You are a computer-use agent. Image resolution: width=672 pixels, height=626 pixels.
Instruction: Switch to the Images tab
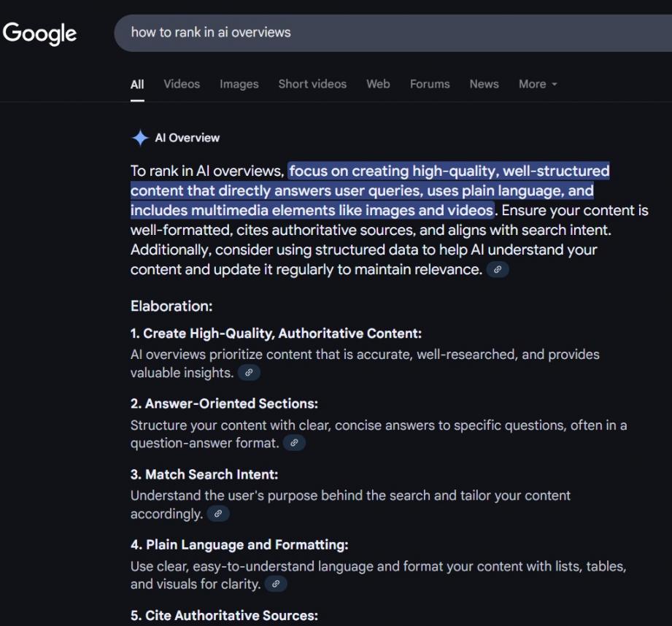pos(239,84)
